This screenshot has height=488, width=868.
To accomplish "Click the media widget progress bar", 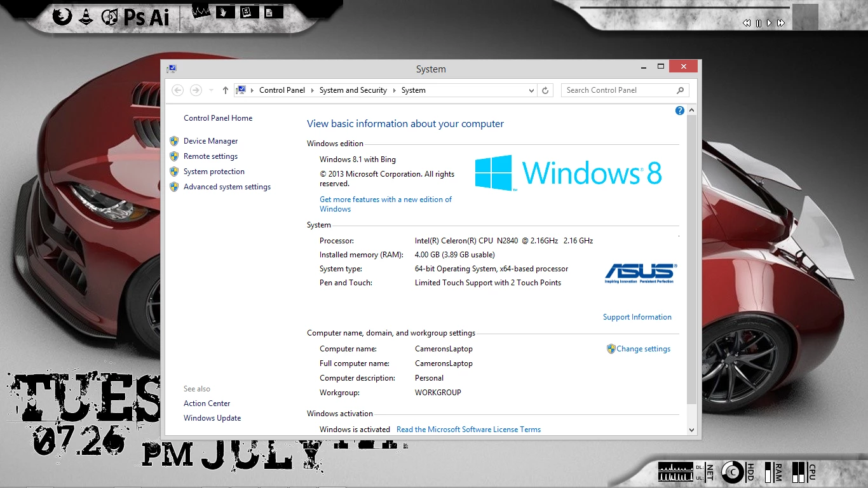I will pyautogui.click(x=685, y=8).
